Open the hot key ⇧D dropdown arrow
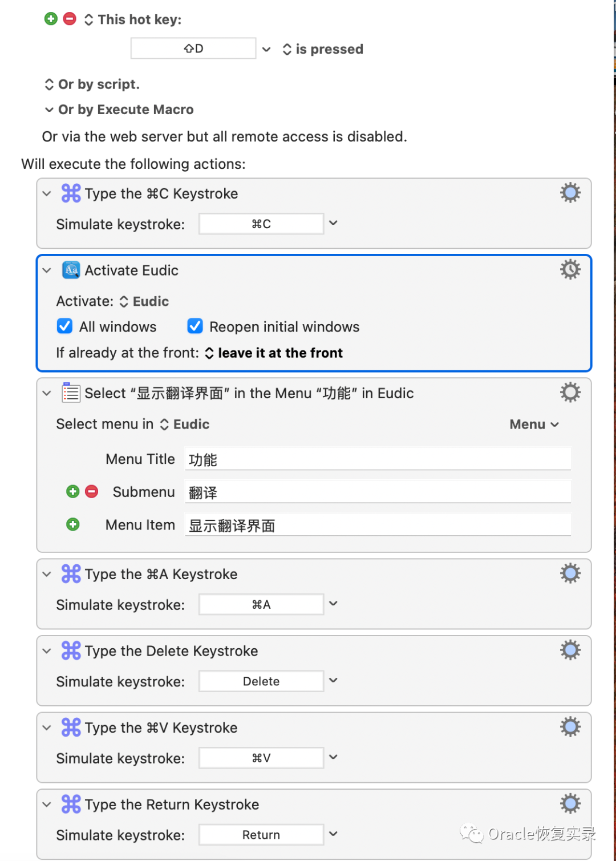The width and height of the screenshot is (616, 861). pyautogui.click(x=266, y=49)
